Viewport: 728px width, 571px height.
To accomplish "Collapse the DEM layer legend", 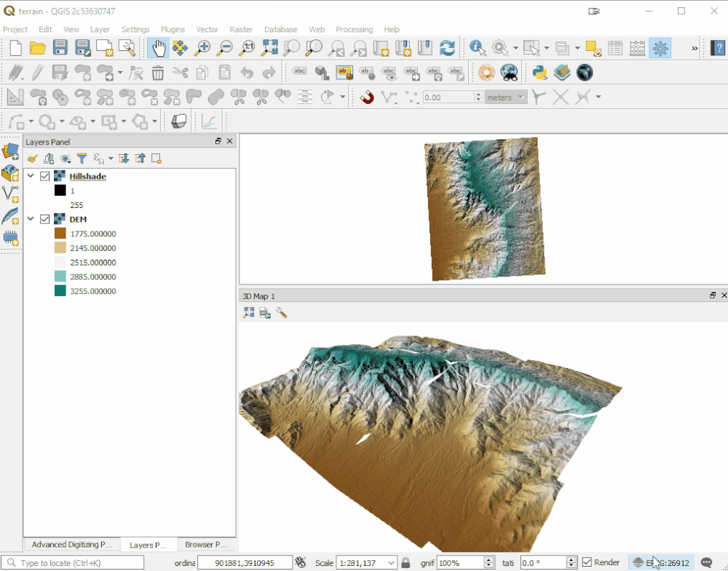I will 31,219.
